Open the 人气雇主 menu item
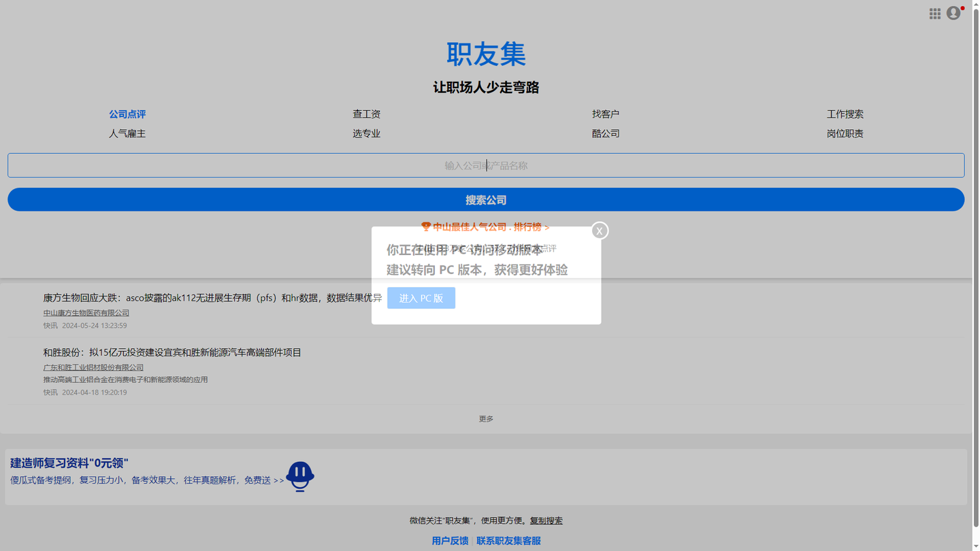980x551 pixels. pyautogui.click(x=127, y=134)
